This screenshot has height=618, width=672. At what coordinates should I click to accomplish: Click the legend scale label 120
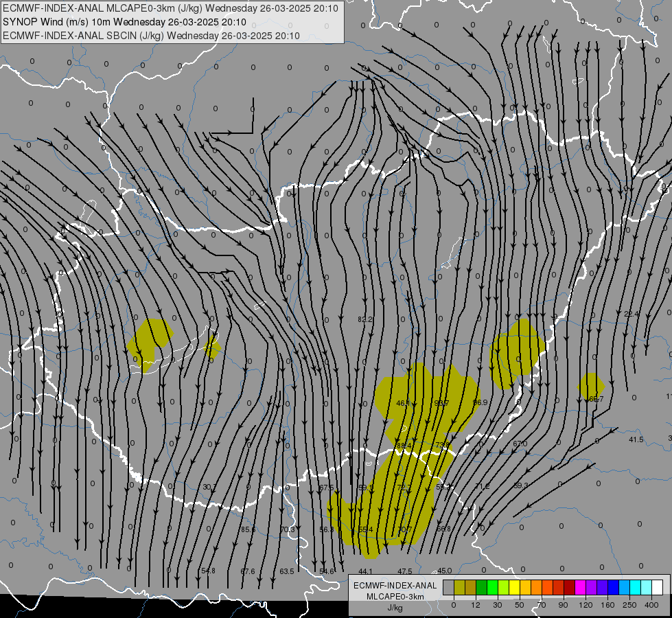click(586, 606)
